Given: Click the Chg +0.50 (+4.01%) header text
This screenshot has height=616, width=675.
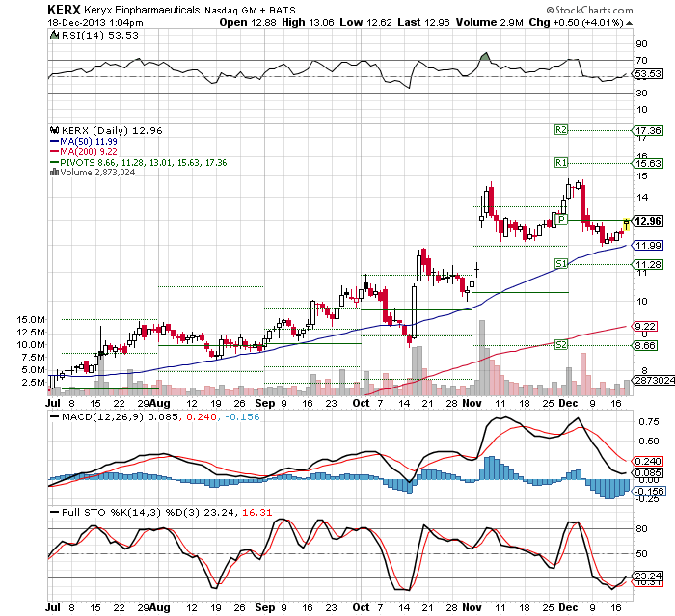Looking at the screenshot, I should [576, 22].
